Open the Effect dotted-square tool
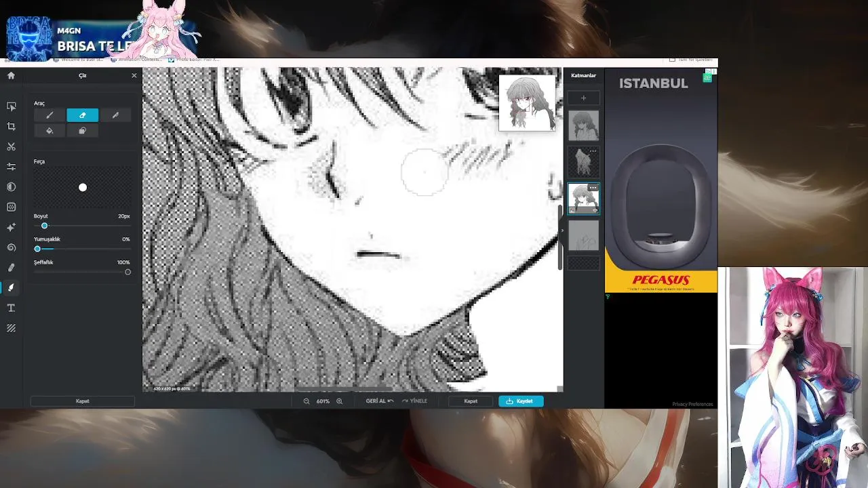 pos(11,207)
